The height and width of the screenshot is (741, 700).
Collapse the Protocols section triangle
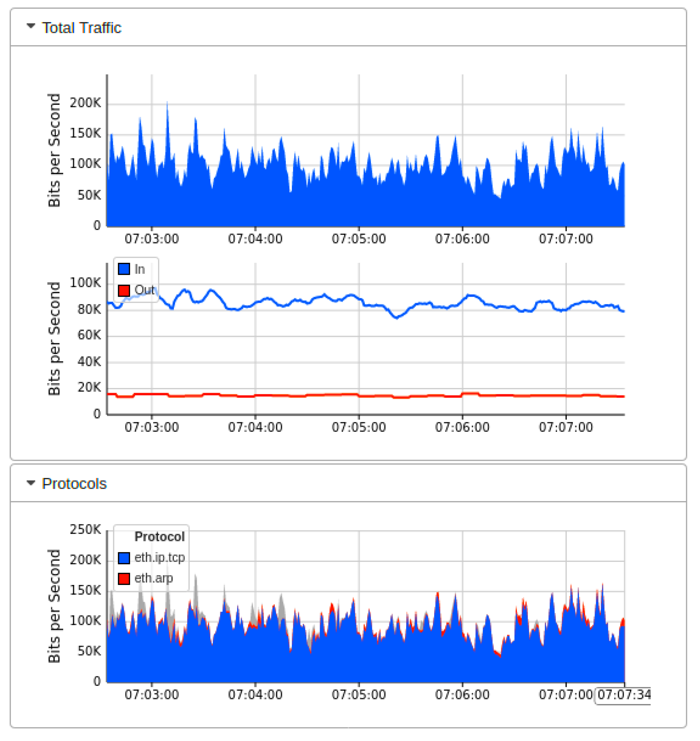click(x=31, y=483)
